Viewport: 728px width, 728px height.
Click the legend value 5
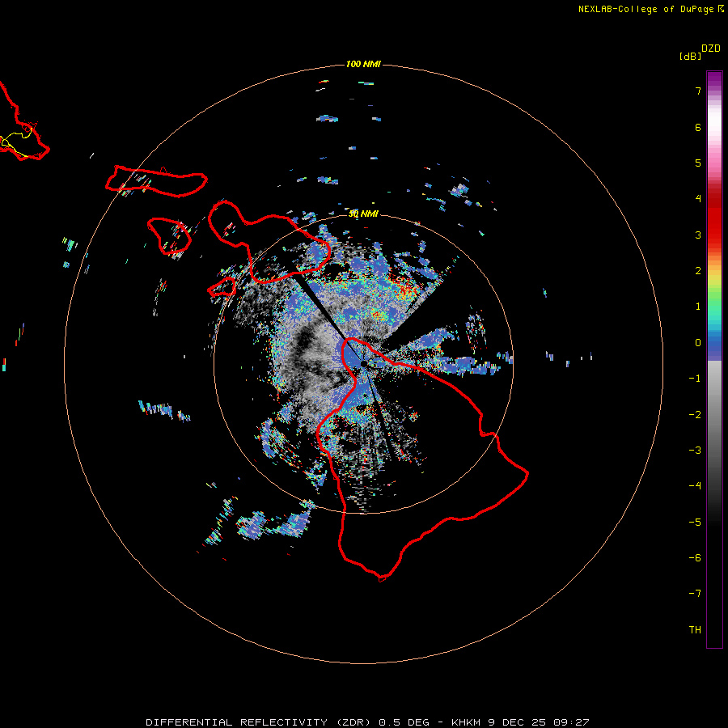click(x=698, y=163)
